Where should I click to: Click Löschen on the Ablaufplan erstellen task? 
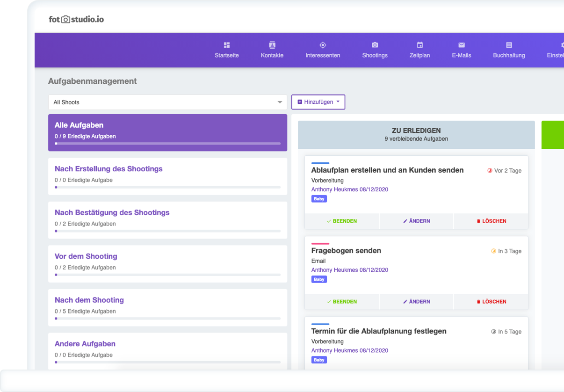click(491, 221)
